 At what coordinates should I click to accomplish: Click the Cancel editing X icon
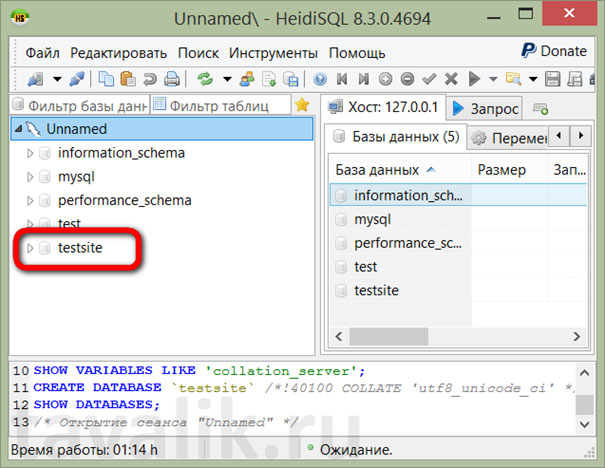pyautogui.click(x=451, y=79)
